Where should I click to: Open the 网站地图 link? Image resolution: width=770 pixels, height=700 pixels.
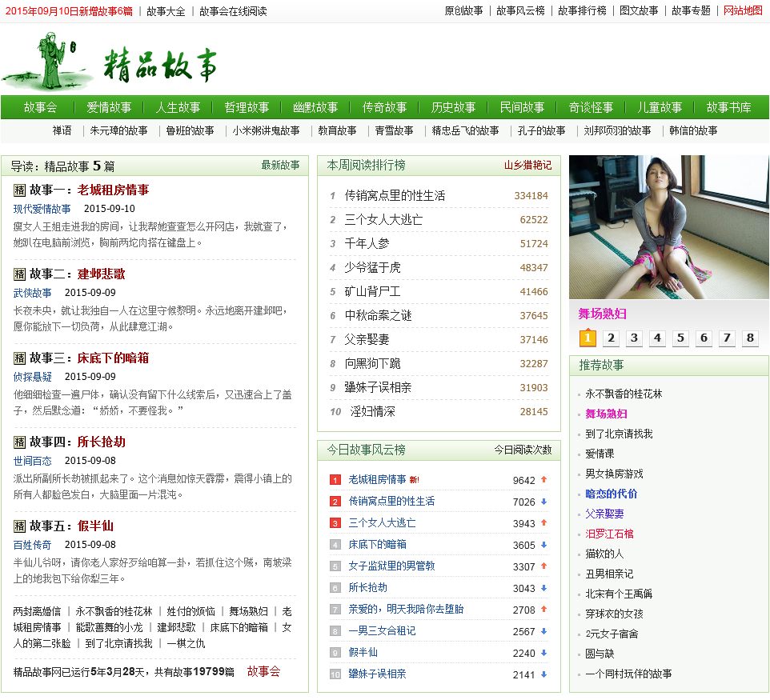(743, 10)
